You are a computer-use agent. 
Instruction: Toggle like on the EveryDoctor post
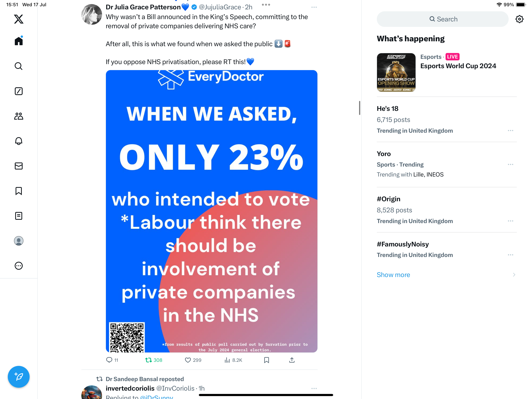coord(188,360)
